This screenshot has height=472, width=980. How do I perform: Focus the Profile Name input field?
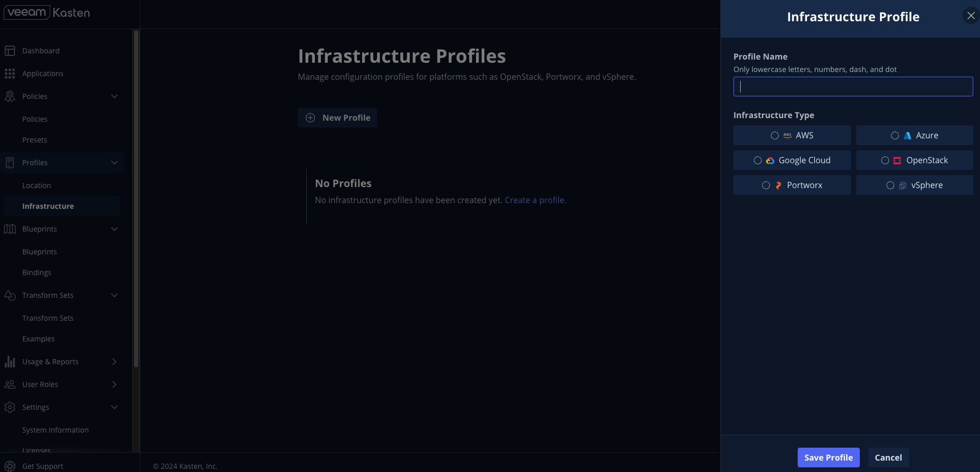(853, 87)
